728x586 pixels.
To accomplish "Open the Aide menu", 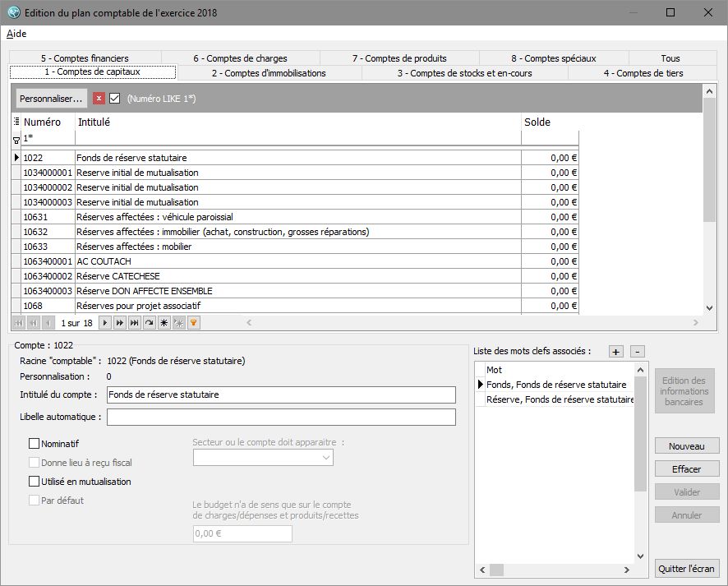I will tap(16, 34).
